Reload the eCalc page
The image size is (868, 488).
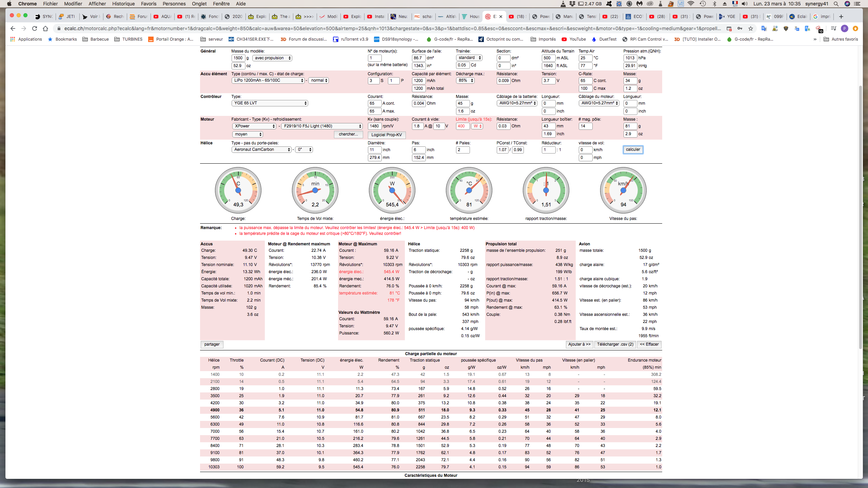(35, 28)
